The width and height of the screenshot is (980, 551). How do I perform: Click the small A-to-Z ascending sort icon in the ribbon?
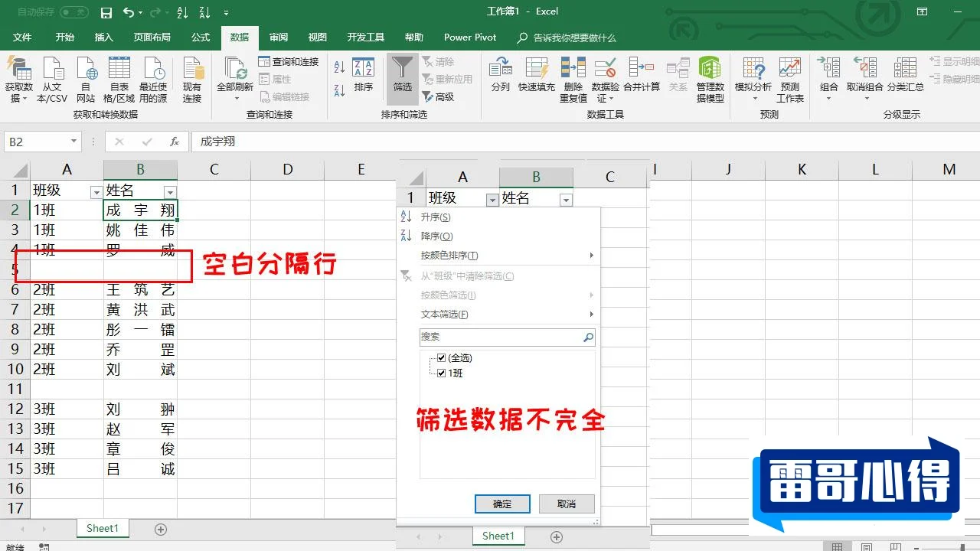(x=340, y=67)
